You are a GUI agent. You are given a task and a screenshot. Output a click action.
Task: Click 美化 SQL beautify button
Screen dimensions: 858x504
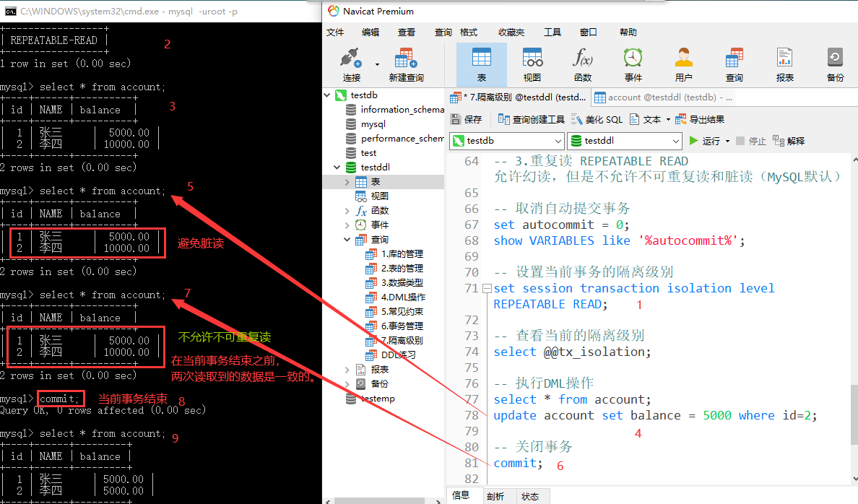click(x=597, y=119)
